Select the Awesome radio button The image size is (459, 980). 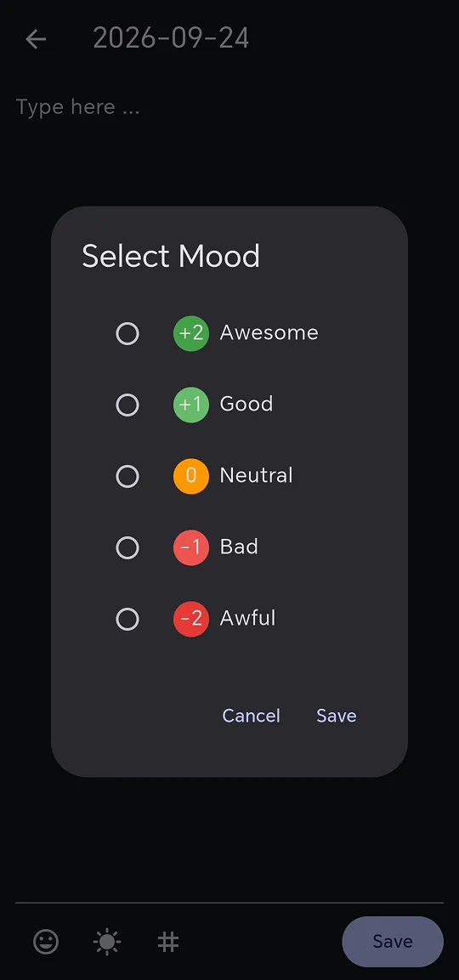(127, 334)
